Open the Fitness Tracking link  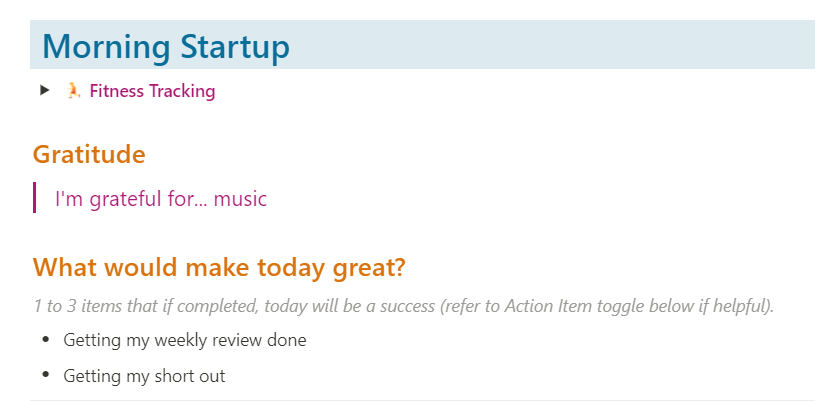point(152,91)
